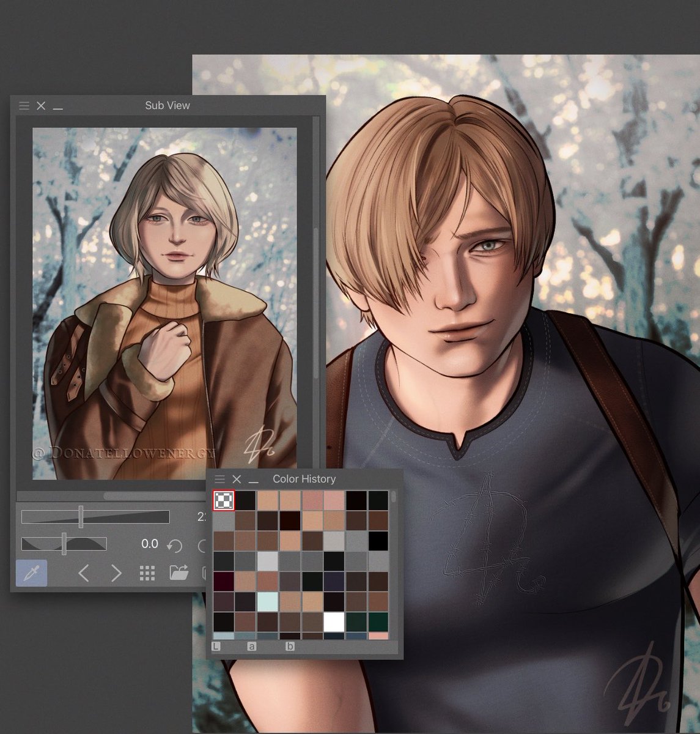
Task: Open the Color History panel menu icon
Action: click(x=219, y=479)
